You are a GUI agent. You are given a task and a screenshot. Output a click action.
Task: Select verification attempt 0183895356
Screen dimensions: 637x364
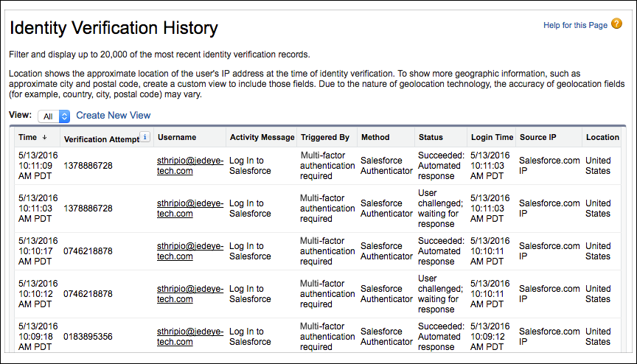click(x=88, y=337)
